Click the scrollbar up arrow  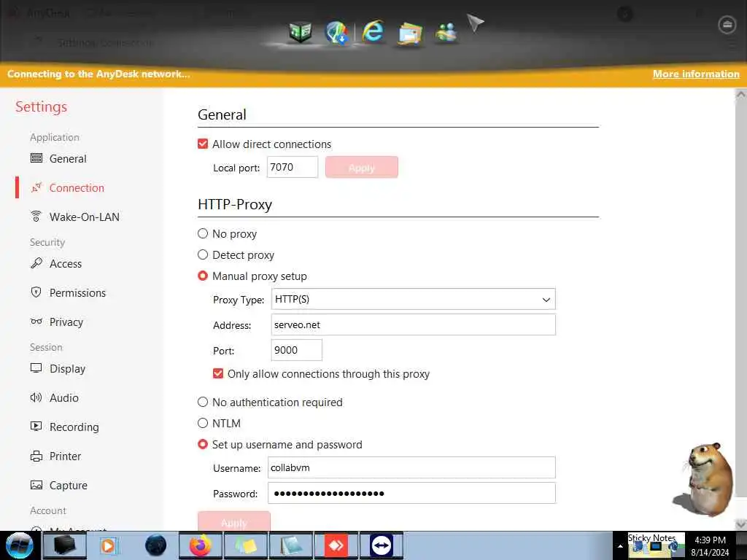point(741,94)
